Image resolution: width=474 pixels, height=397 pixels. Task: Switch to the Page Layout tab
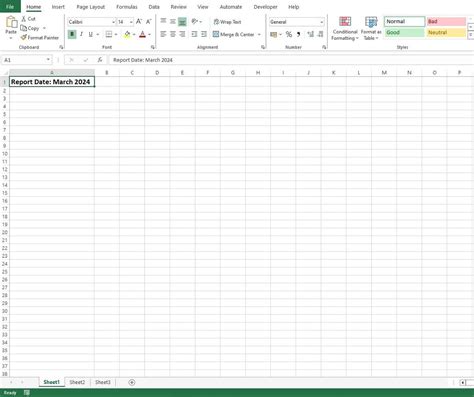coord(91,7)
